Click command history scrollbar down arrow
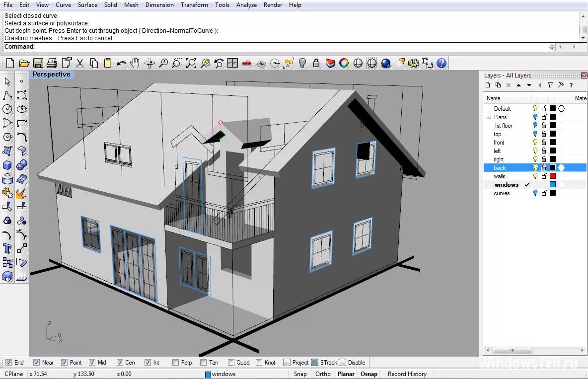This screenshot has height=379, width=588. (x=583, y=38)
